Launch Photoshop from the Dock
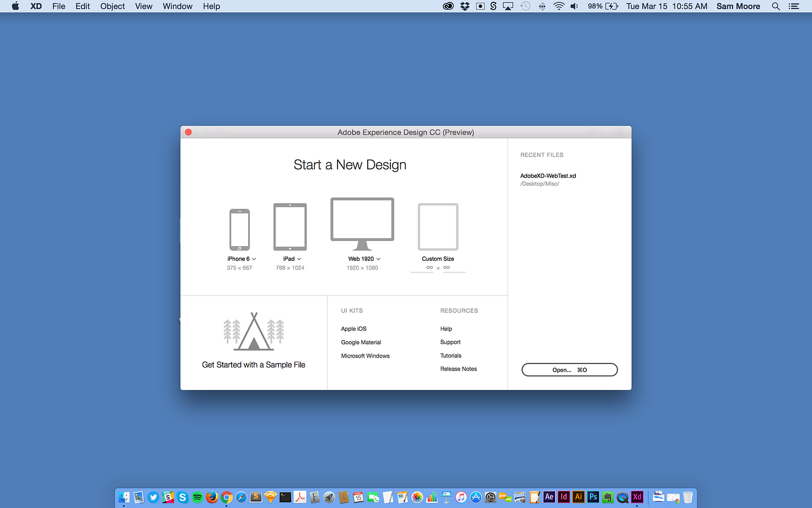Screen dimensions: 812x508 (x=593, y=497)
